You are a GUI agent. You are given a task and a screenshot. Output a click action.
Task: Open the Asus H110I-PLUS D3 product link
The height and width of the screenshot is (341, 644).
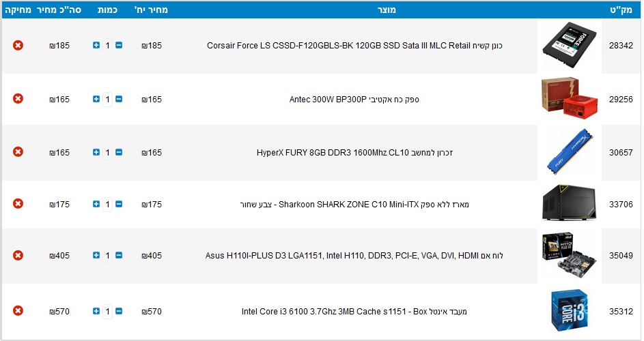[x=354, y=256]
